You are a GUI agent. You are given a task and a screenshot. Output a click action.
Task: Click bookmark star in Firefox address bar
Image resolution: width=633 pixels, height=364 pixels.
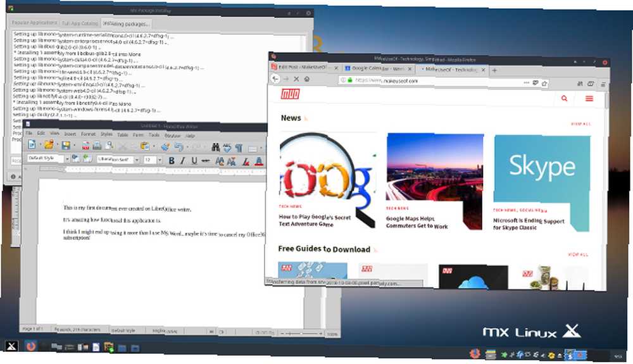point(544,83)
